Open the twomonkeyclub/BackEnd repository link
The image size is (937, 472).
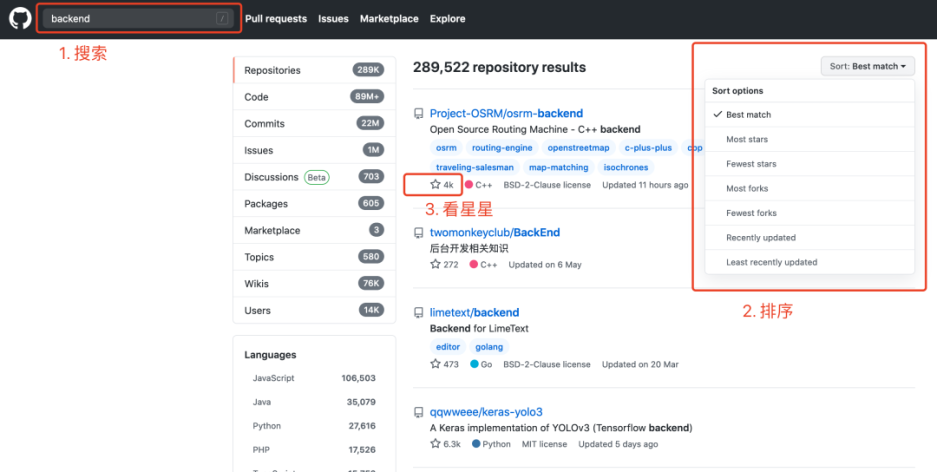[495, 232]
